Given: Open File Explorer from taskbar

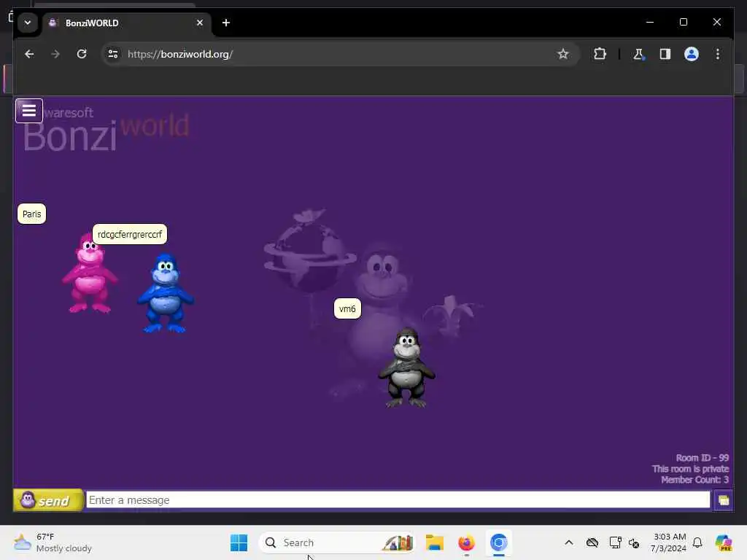Looking at the screenshot, I should click(435, 542).
